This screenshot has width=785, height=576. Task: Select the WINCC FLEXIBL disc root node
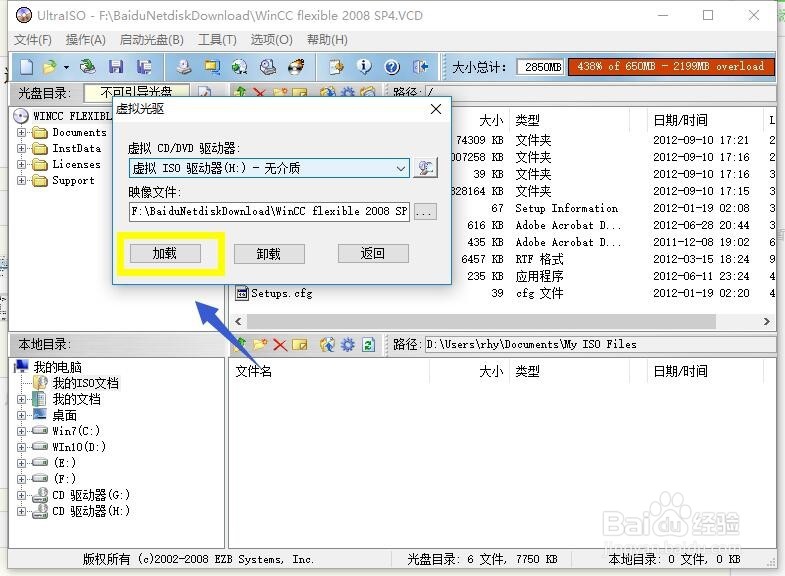72,116
